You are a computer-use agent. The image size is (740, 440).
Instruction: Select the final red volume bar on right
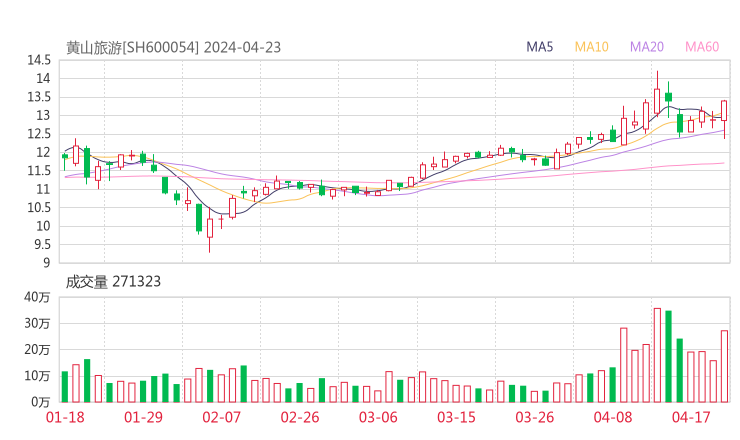pos(724,366)
